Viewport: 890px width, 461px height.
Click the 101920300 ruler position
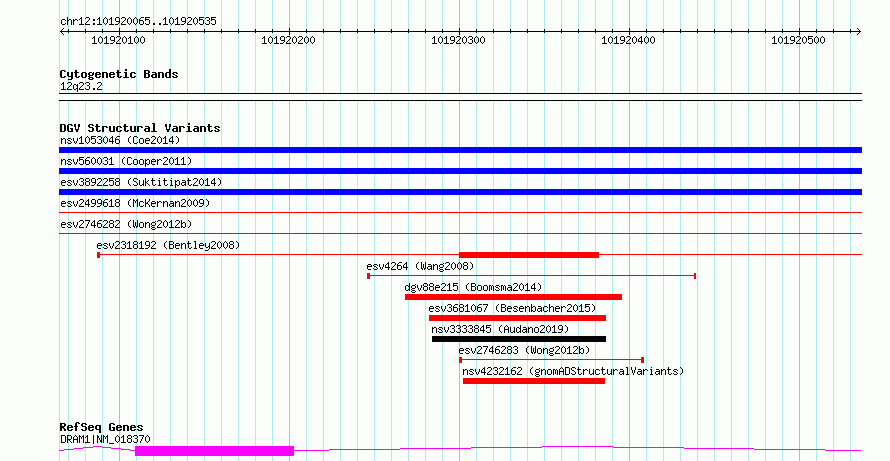click(x=458, y=40)
